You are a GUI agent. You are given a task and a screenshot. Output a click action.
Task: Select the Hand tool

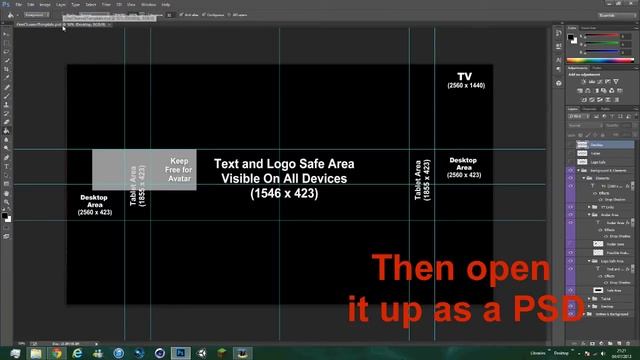tap(6, 193)
